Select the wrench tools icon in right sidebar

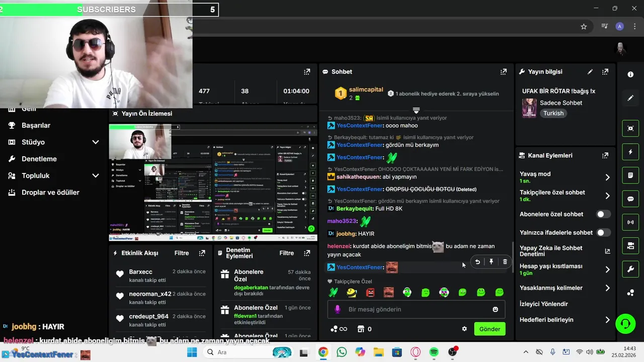(x=630, y=269)
